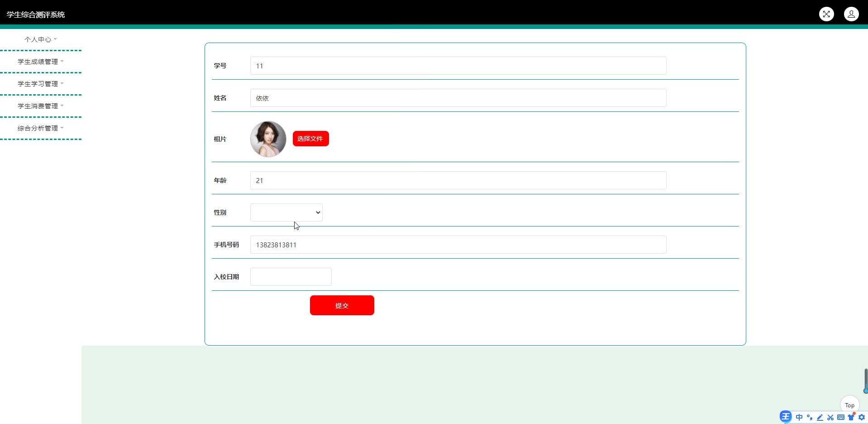Focus the 姓名 input field
Image resolution: width=868 pixels, height=424 pixels.
458,98
